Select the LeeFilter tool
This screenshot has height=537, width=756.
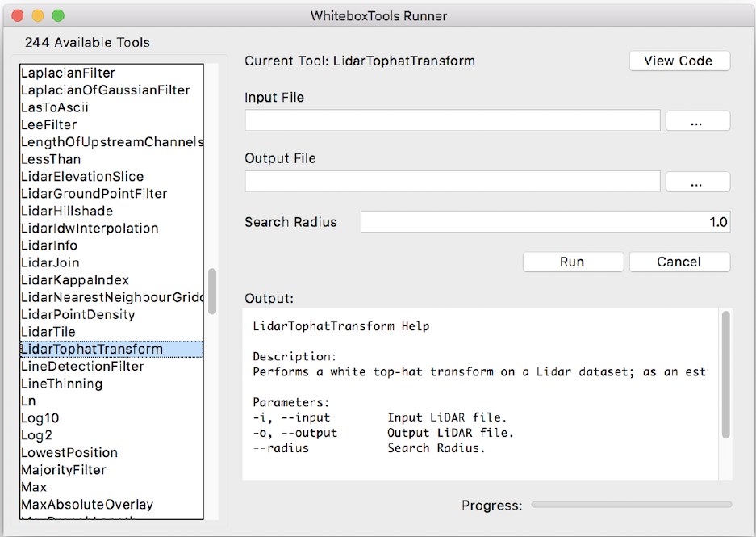(111, 125)
